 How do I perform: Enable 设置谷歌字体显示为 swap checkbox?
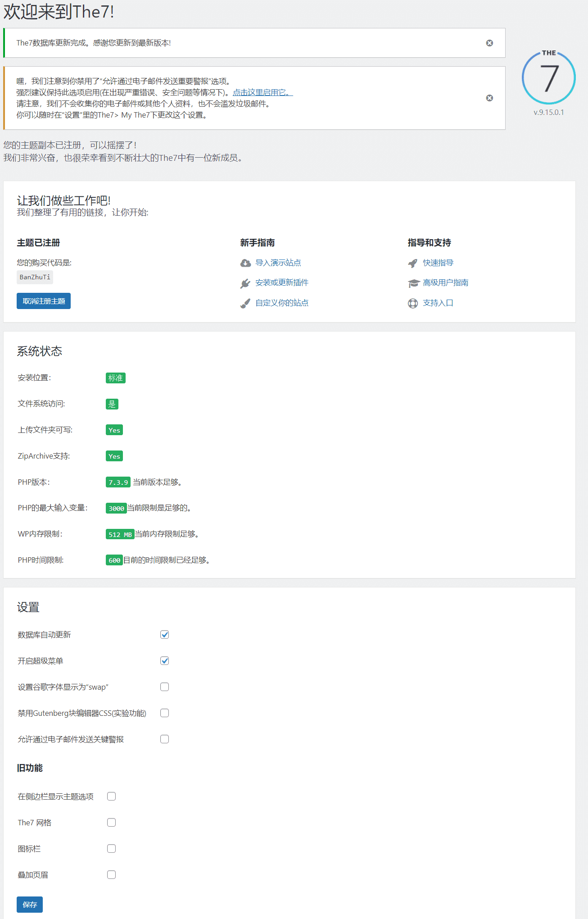(165, 687)
